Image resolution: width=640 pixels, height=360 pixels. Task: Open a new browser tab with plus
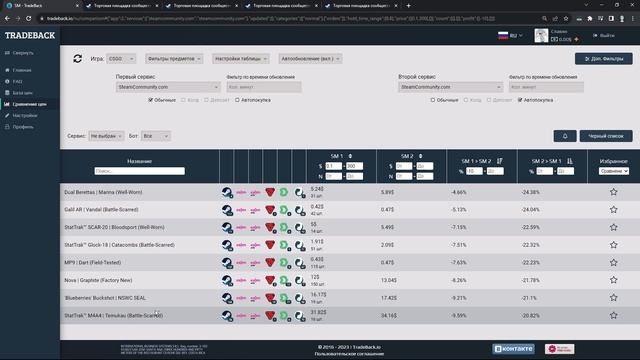click(408, 6)
